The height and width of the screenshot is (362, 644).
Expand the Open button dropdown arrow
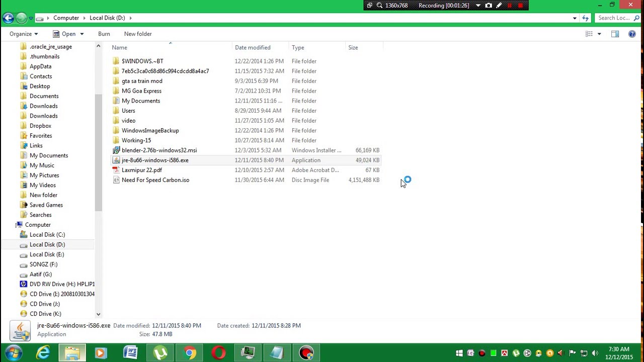click(82, 34)
